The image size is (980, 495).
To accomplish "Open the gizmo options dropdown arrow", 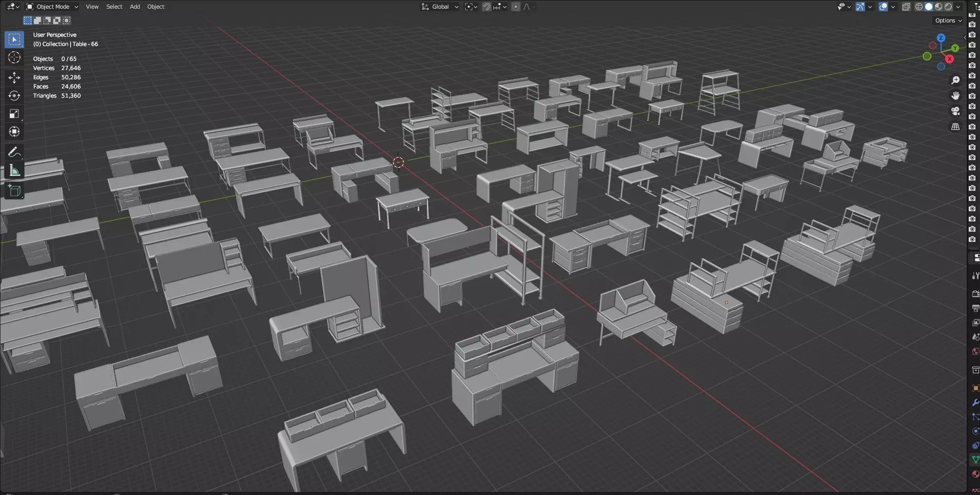I will pyautogui.click(x=870, y=7).
